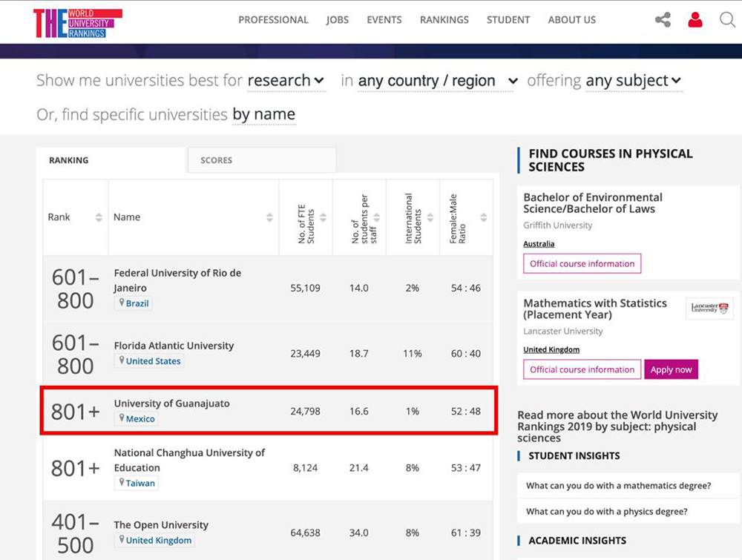Expand the 'research' criteria dropdown
742x560 pixels.
(x=286, y=81)
